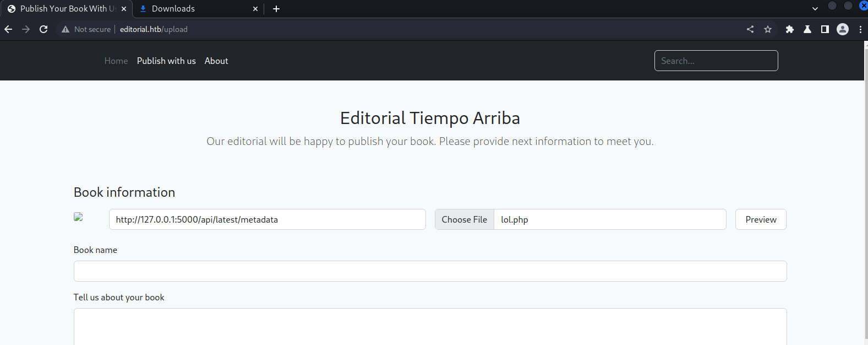The width and height of the screenshot is (868, 345).
Task: Click the browser back arrow
Action: point(8,29)
